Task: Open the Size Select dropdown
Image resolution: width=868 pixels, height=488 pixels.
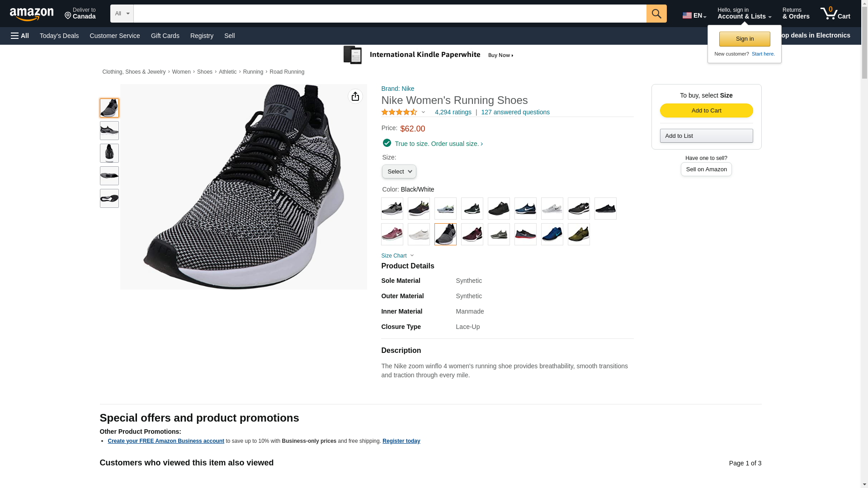Action: click(x=399, y=172)
